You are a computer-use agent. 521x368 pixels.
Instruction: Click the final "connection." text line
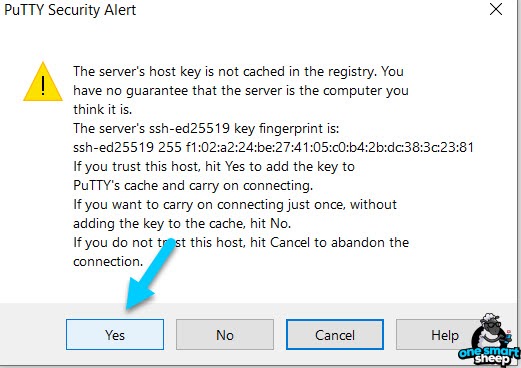tap(108, 261)
